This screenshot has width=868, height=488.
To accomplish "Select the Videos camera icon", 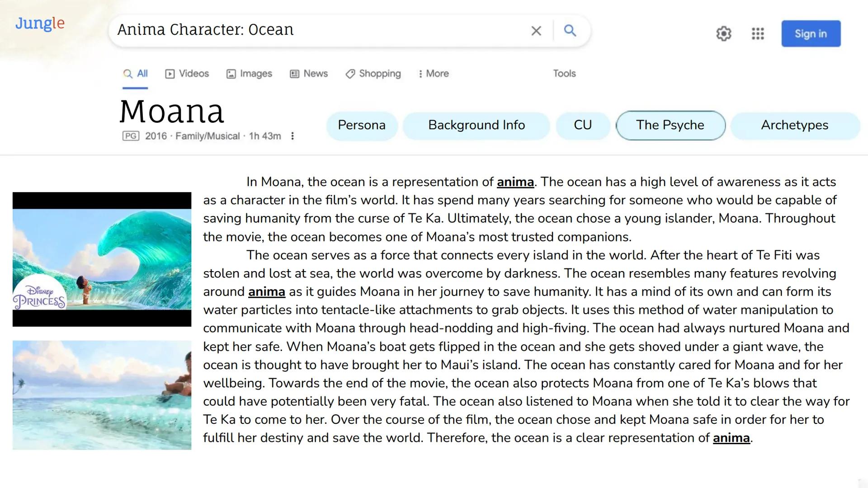I will pos(170,73).
